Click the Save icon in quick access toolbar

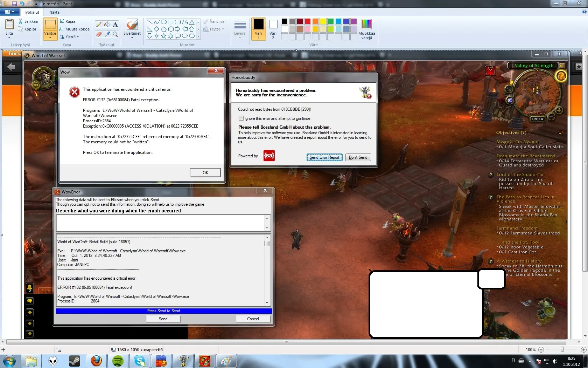(x=14, y=4)
